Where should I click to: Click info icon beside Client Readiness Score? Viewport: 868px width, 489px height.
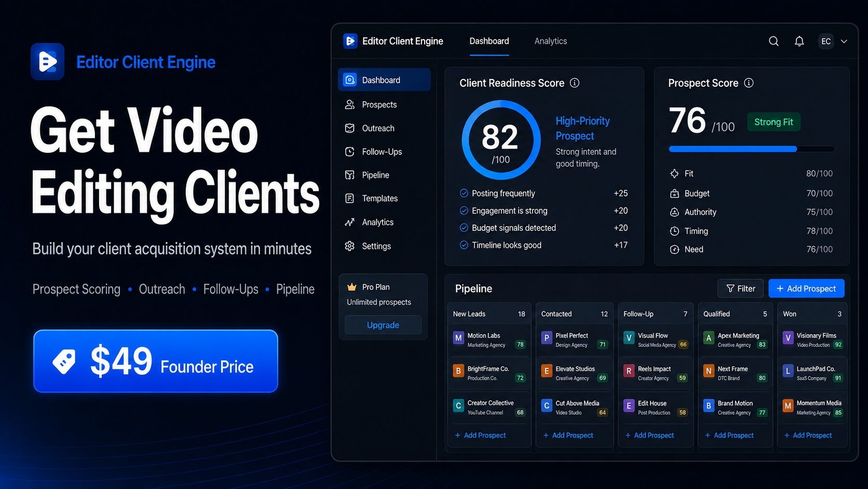point(575,83)
